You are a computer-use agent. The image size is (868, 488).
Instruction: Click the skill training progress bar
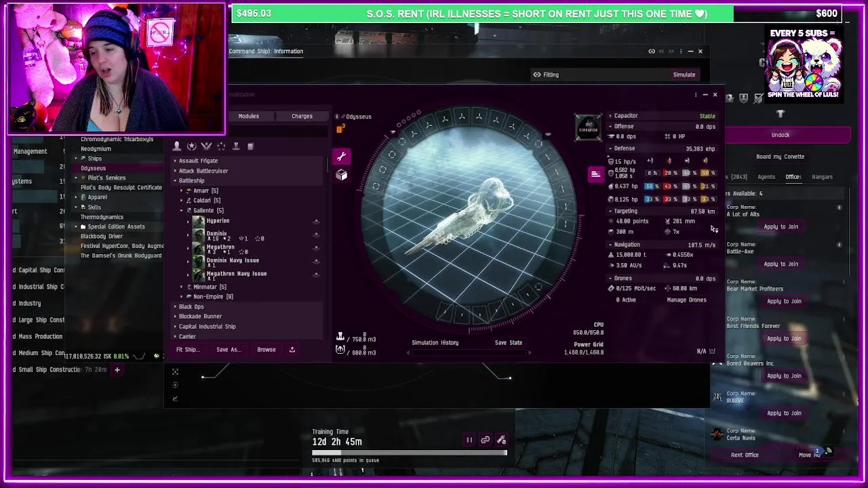point(409,453)
